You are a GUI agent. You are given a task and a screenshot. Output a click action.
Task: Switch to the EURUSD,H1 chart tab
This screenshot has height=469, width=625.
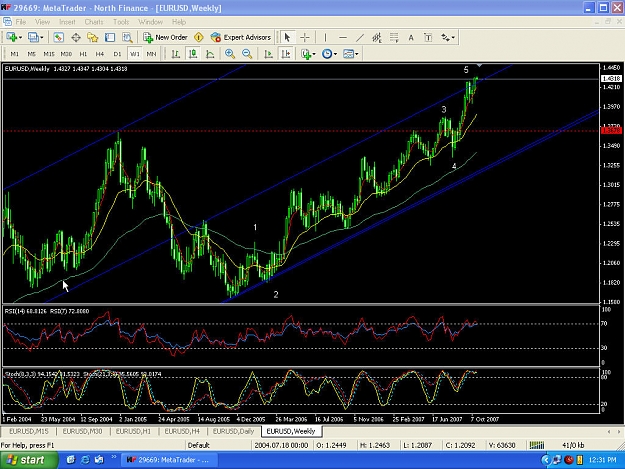pos(133,432)
